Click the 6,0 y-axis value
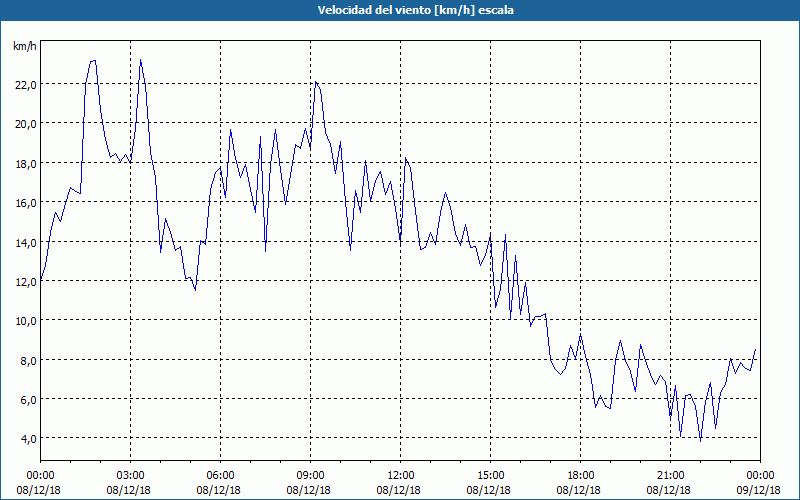Image resolution: width=800 pixels, height=500 pixels. (x=28, y=399)
